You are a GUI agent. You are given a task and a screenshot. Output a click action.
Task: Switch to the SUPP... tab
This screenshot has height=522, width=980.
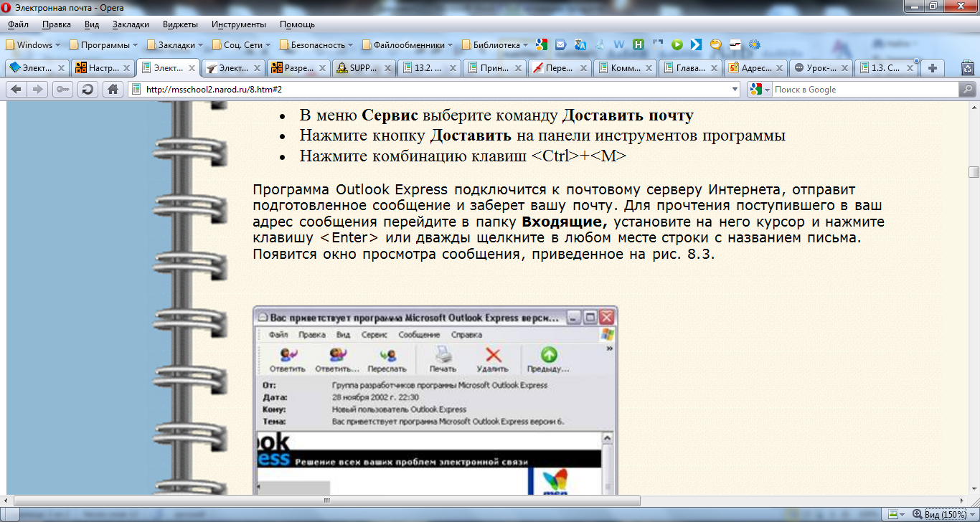(364, 68)
